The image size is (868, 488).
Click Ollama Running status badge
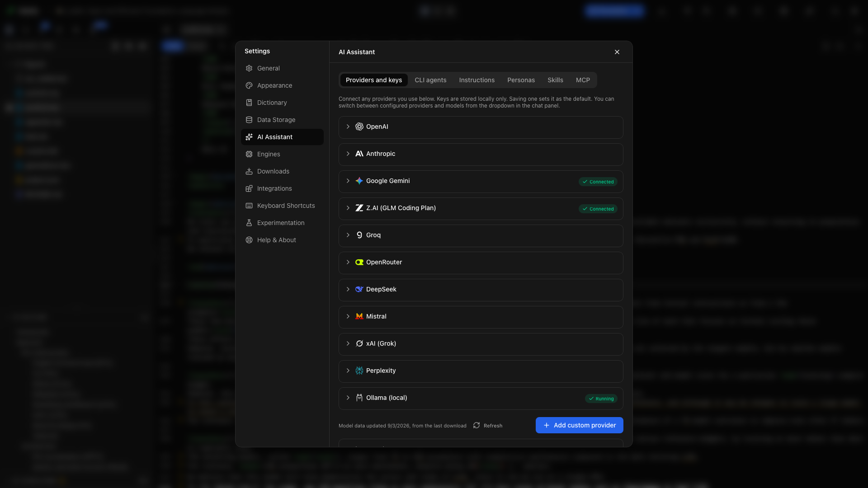coord(601,399)
